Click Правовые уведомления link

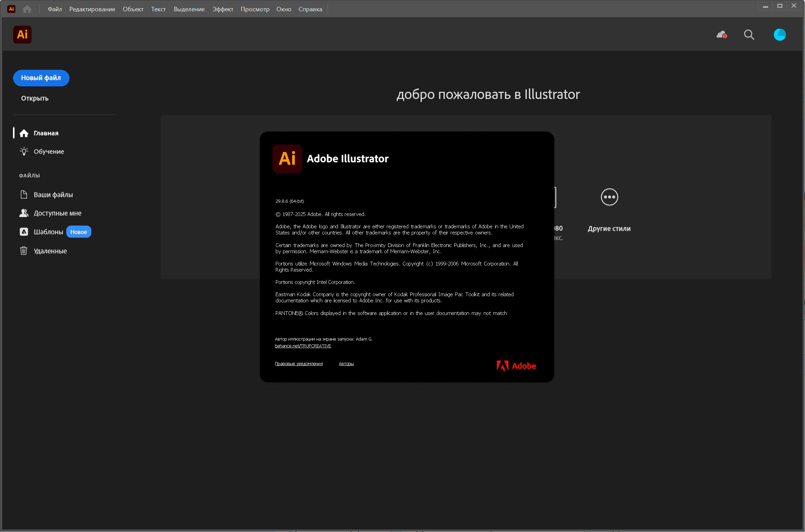[299, 363]
